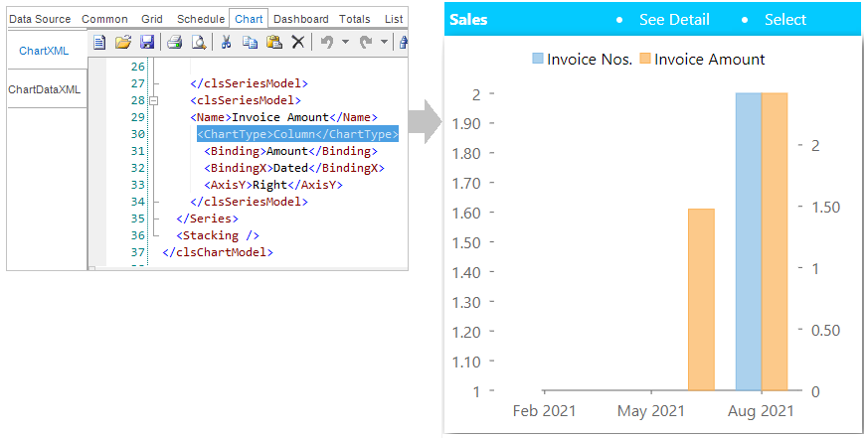The image size is (868, 438).
Task: Select the ChartDataXML side tab
Action: [45, 89]
